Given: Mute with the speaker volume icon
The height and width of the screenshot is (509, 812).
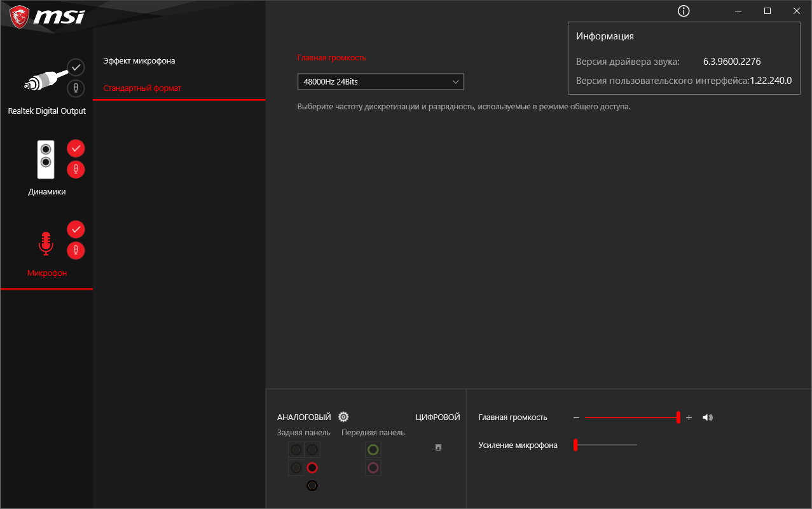Looking at the screenshot, I should (x=708, y=417).
